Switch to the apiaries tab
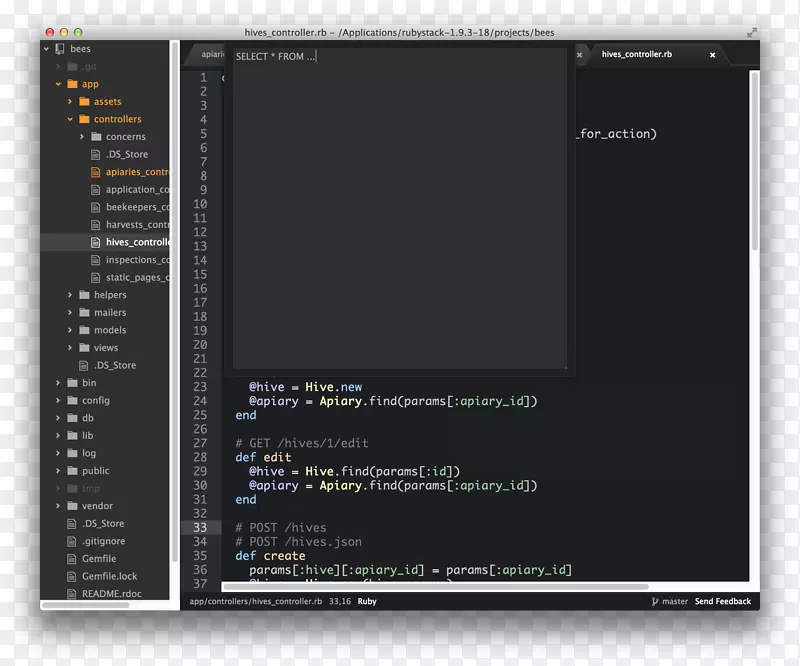 coord(212,55)
